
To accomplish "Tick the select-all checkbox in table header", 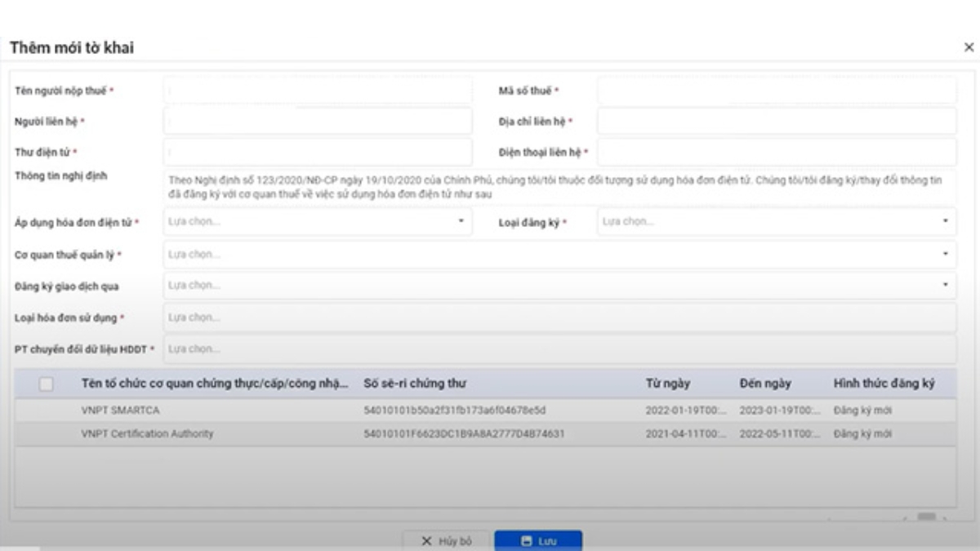I will coord(47,384).
